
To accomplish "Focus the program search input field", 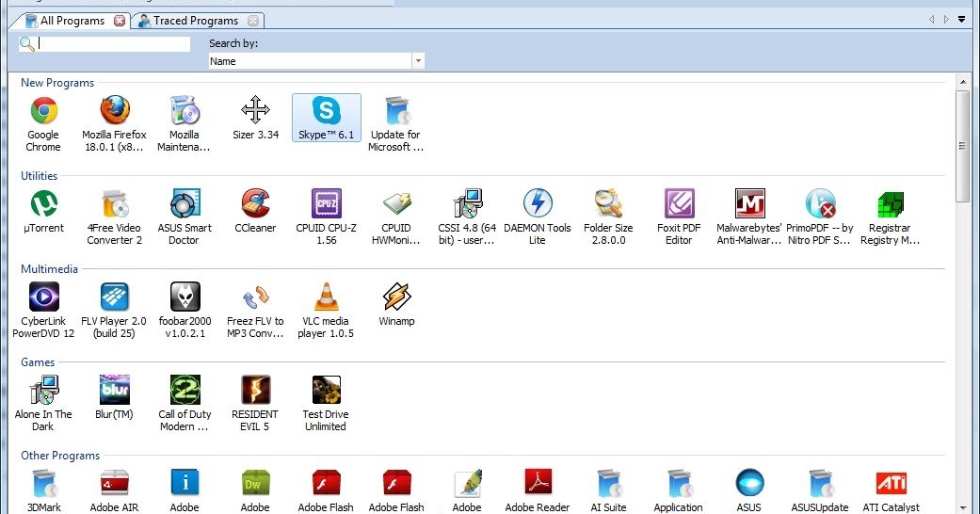I will coord(113,43).
